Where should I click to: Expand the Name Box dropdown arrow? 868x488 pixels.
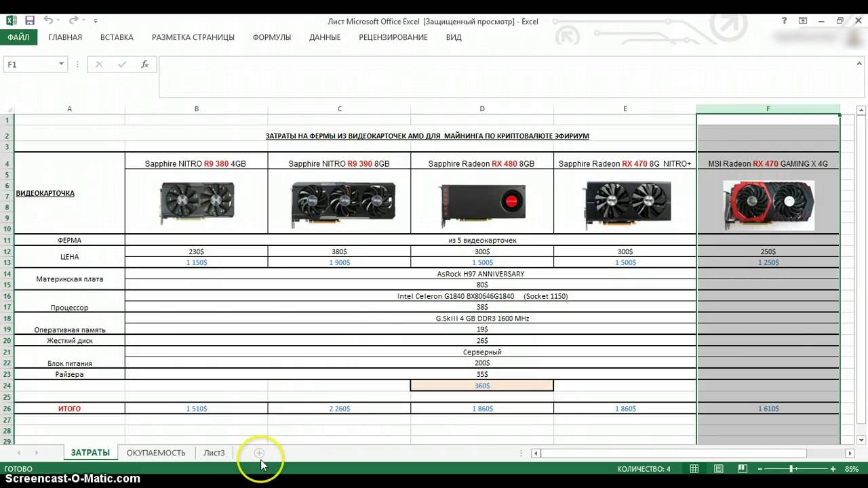coord(61,64)
